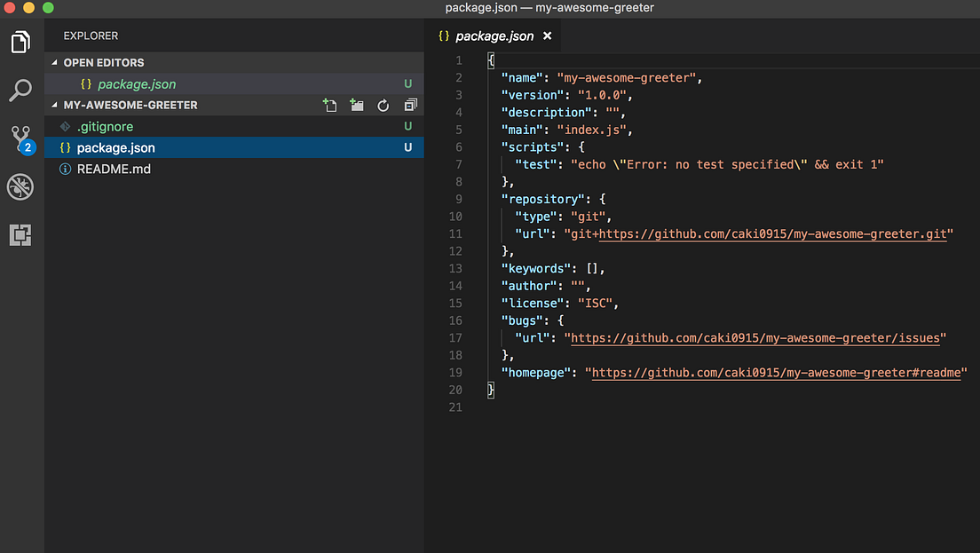
Task: Follow the homepage readme link
Action: pyautogui.click(x=778, y=372)
